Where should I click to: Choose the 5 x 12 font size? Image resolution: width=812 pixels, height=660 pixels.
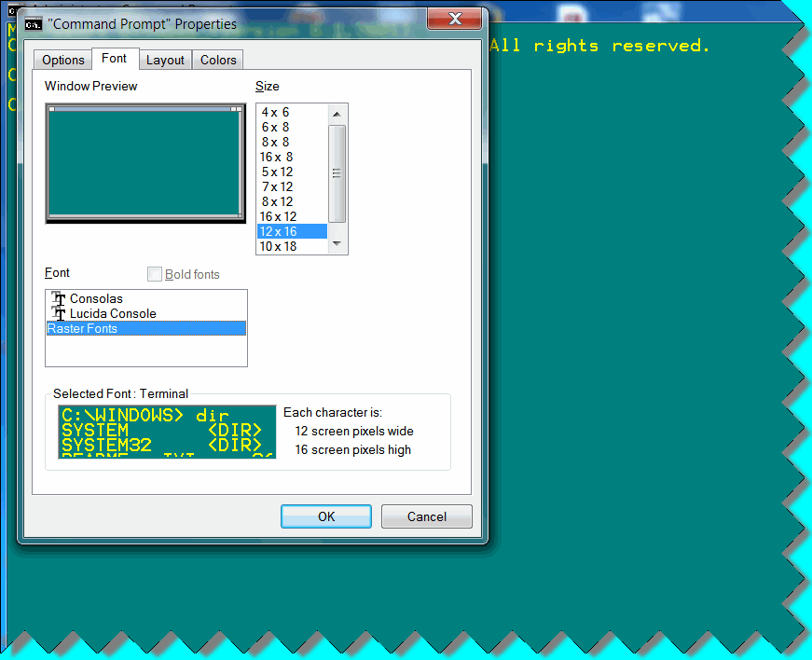[292, 172]
